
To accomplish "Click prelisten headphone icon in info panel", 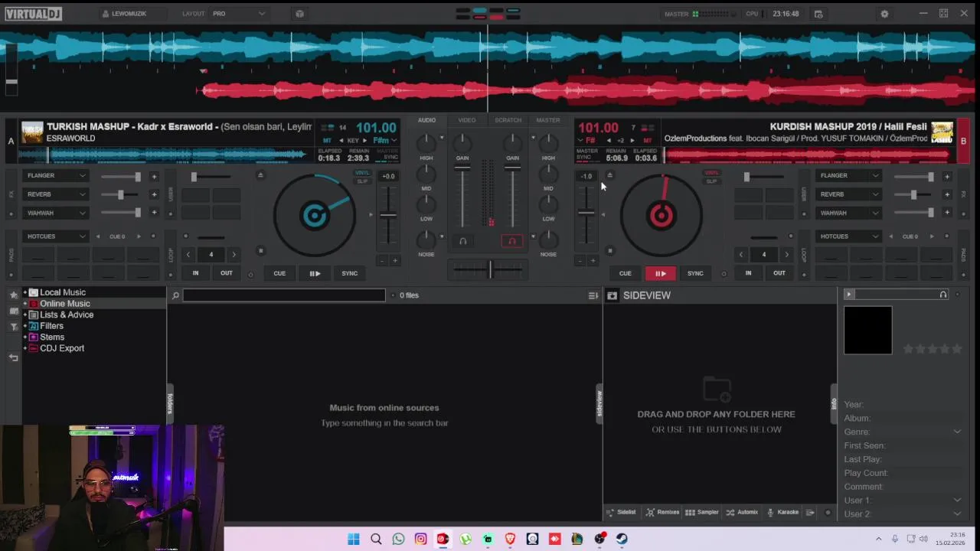I will pyautogui.click(x=943, y=295).
